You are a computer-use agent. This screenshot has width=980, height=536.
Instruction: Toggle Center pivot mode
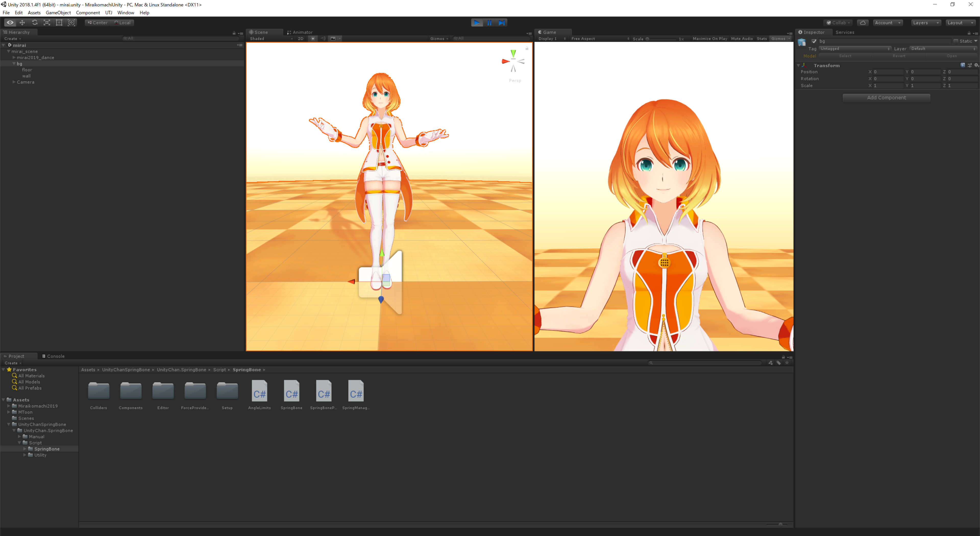97,22
